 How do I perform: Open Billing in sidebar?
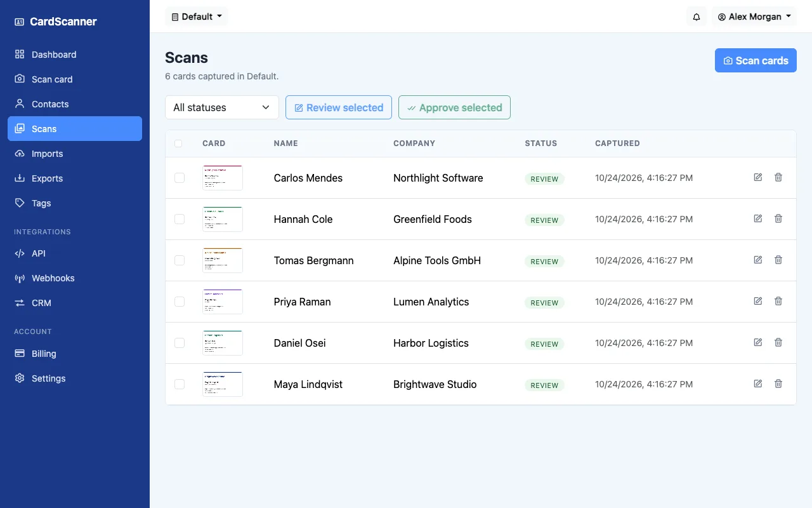(75, 354)
